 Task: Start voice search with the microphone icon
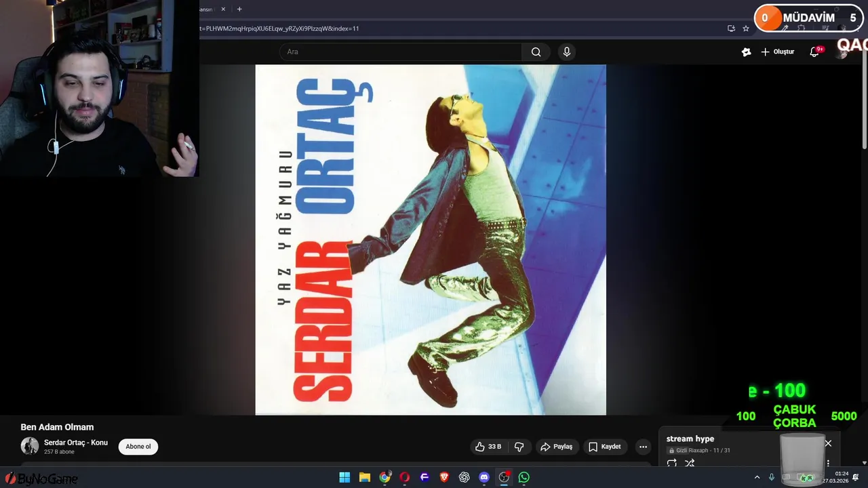(567, 52)
